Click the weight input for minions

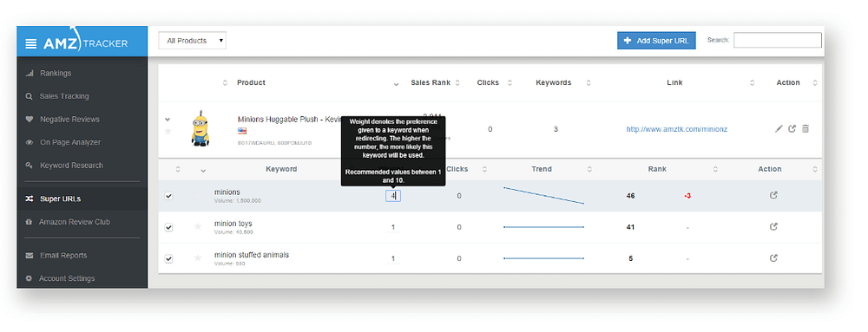[x=393, y=196]
